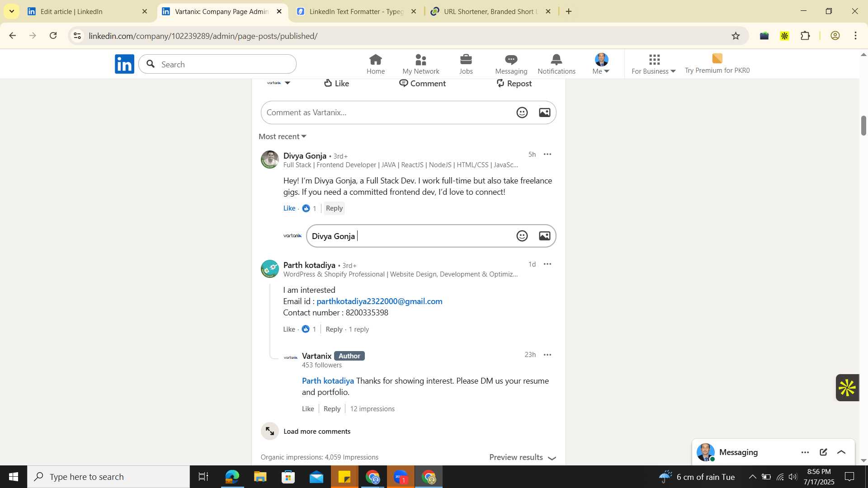
Task: Expand the Messaging panel chevron
Action: [841, 452]
